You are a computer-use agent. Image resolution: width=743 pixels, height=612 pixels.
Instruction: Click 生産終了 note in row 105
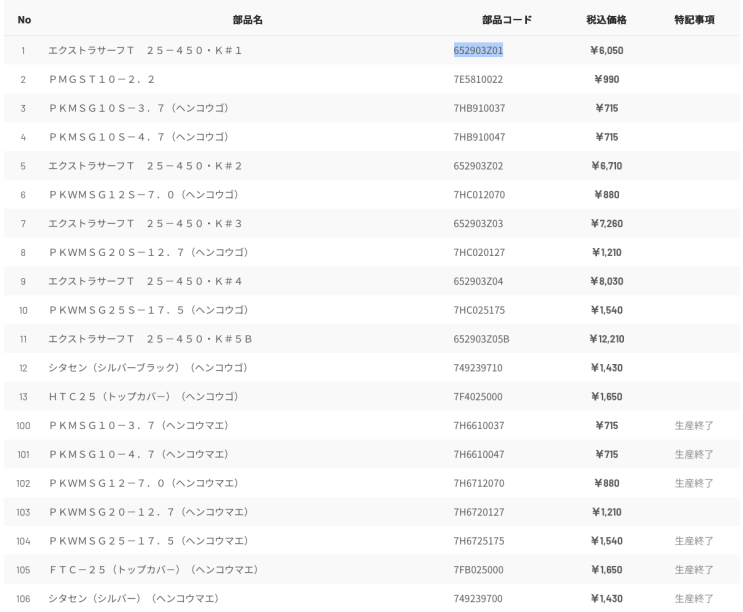coord(694,569)
